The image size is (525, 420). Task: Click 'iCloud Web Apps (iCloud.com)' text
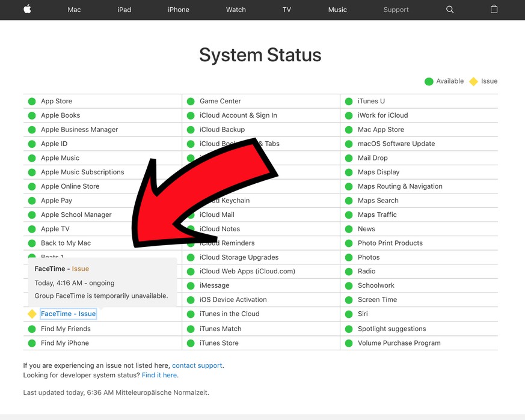point(247,271)
